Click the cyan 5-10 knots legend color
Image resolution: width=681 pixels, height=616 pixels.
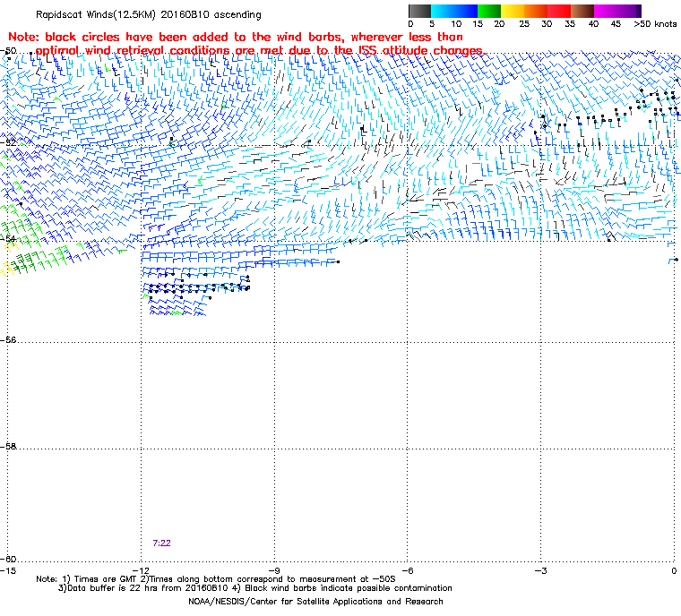[x=443, y=11]
